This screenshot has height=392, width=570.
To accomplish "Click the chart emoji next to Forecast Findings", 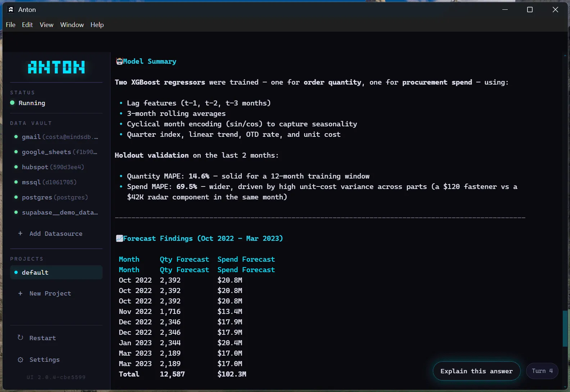I will tap(119, 238).
